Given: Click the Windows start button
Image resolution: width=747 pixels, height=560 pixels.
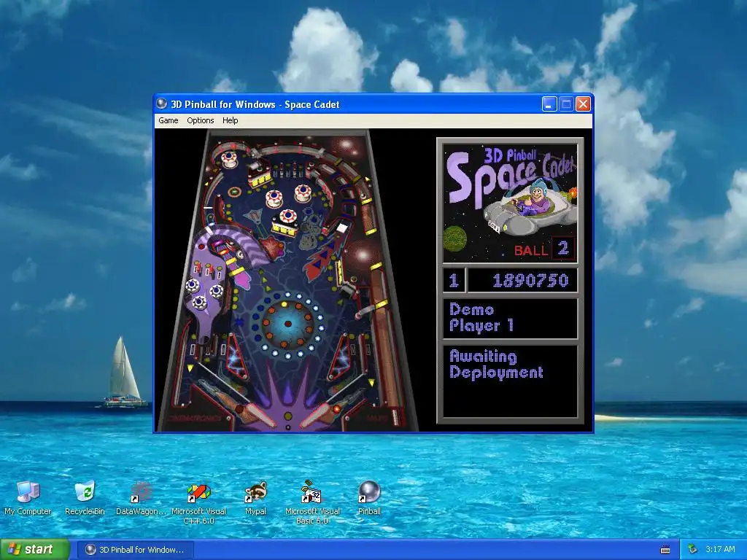Looking at the screenshot, I should tap(35, 550).
